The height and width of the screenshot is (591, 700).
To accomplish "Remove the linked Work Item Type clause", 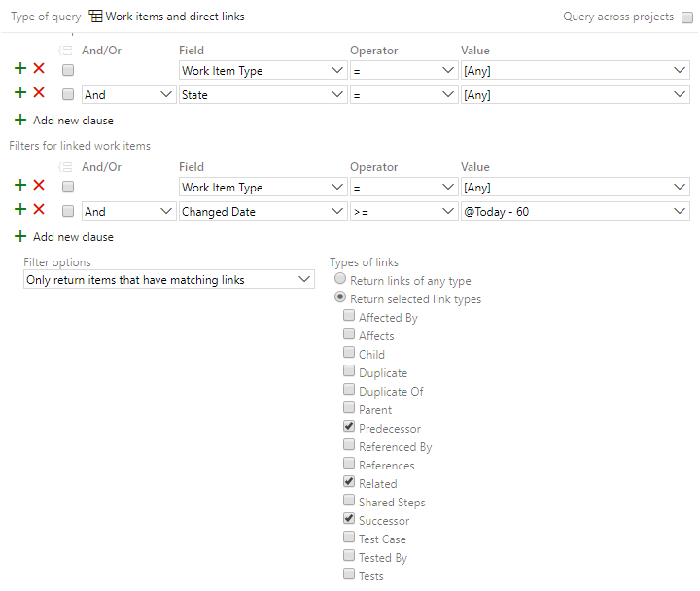I will pos(39,185).
